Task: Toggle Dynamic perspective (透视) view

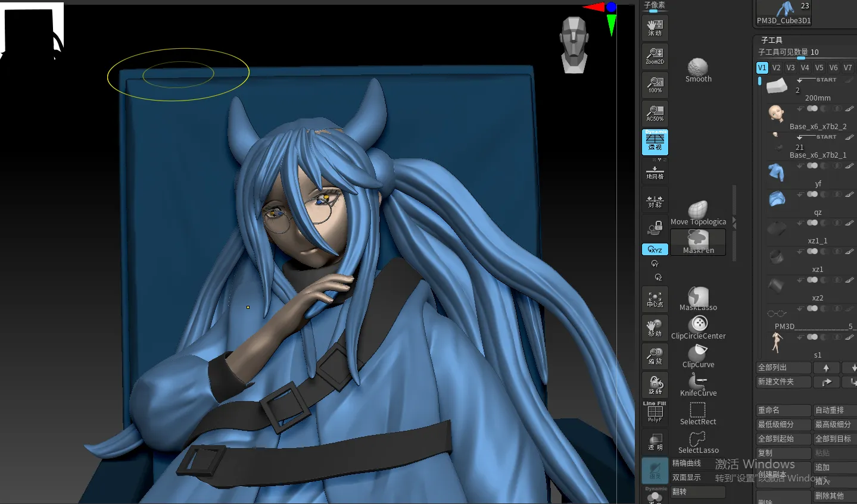Action: [655, 142]
